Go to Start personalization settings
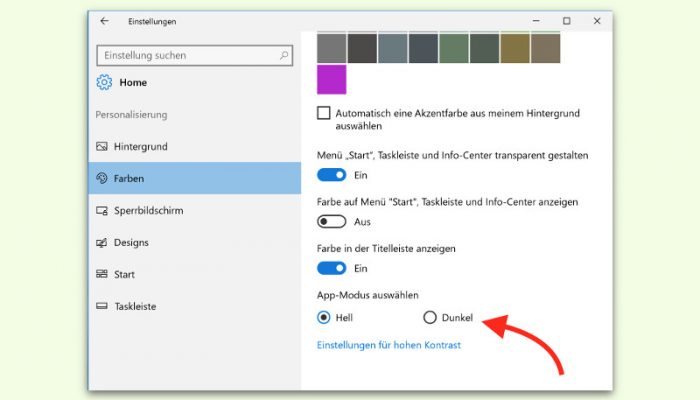The image size is (700, 400). (x=195, y=274)
